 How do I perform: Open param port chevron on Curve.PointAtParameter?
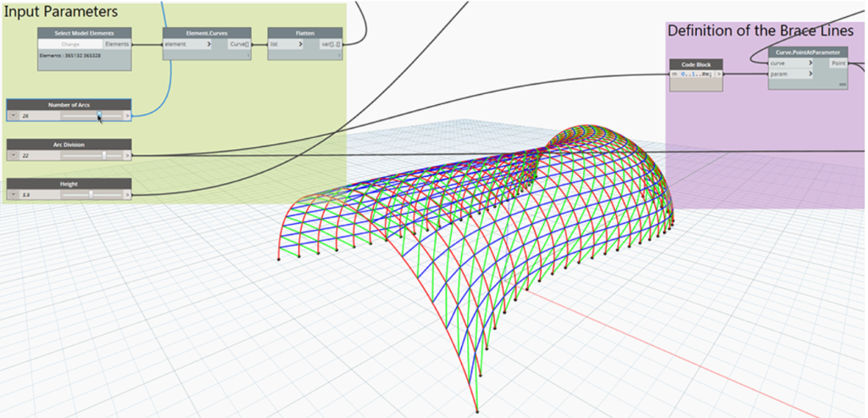click(810, 74)
